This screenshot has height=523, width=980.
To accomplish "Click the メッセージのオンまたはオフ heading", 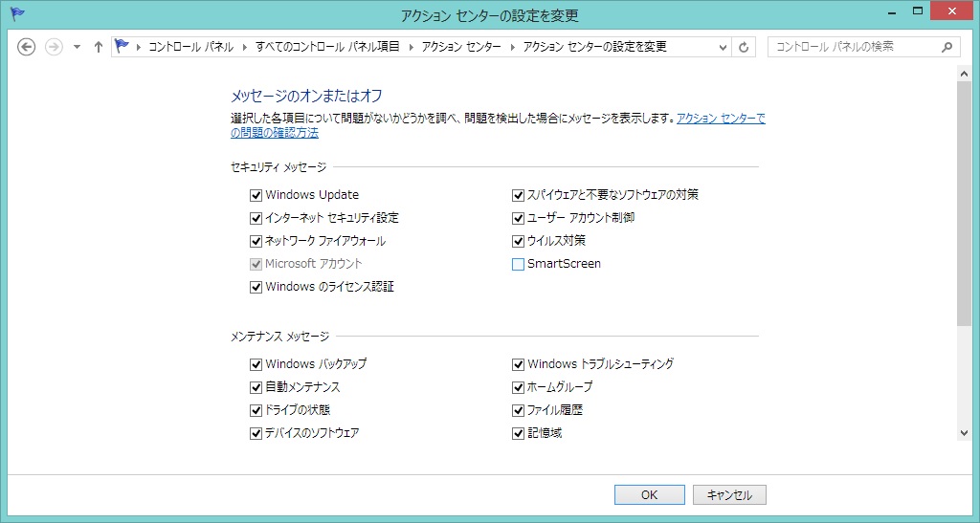I will tap(306, 97).
